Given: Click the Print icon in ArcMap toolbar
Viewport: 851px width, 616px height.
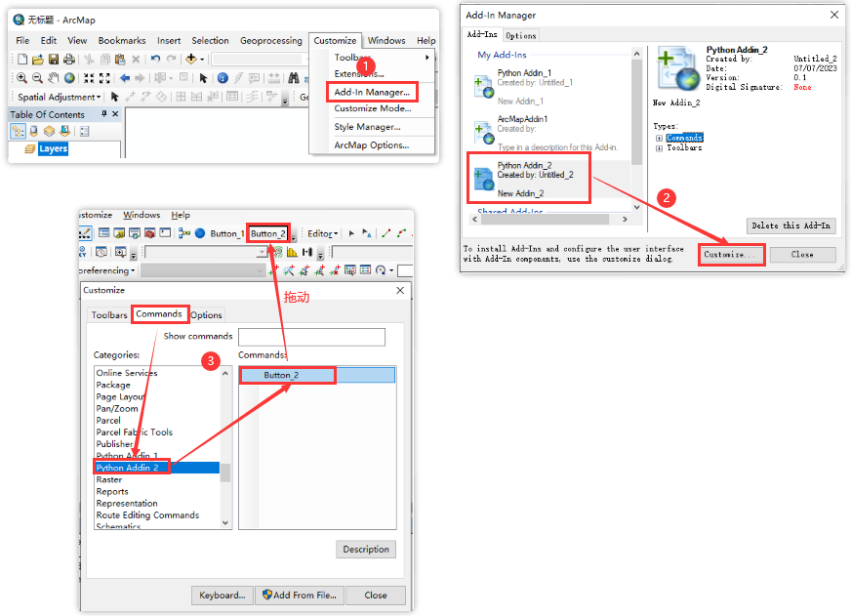Looking at the screenshot, I should 69,60.
